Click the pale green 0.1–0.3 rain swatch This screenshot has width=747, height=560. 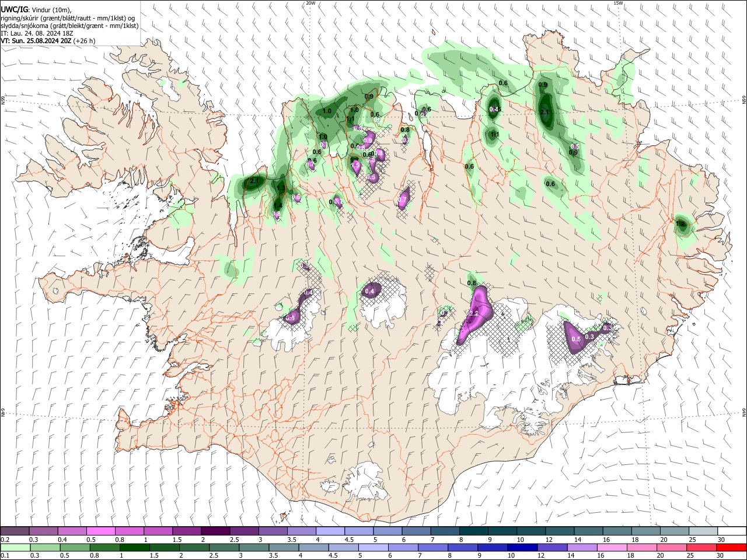[x=15, y=547]
